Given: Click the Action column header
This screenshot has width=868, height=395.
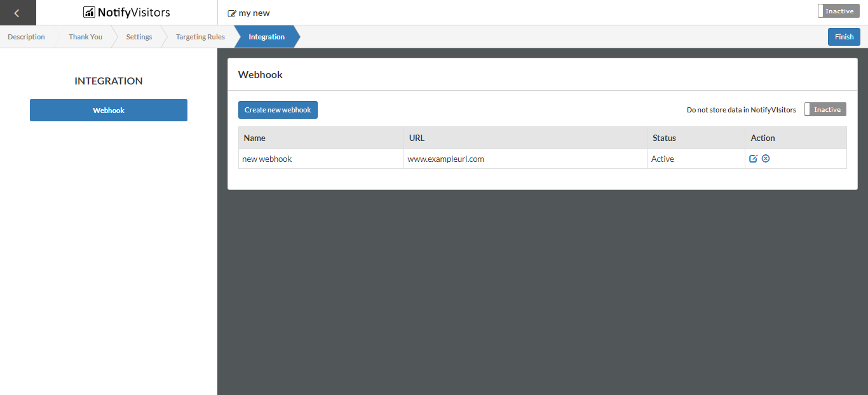Looking at the screenshot, I should coord(796,138).
